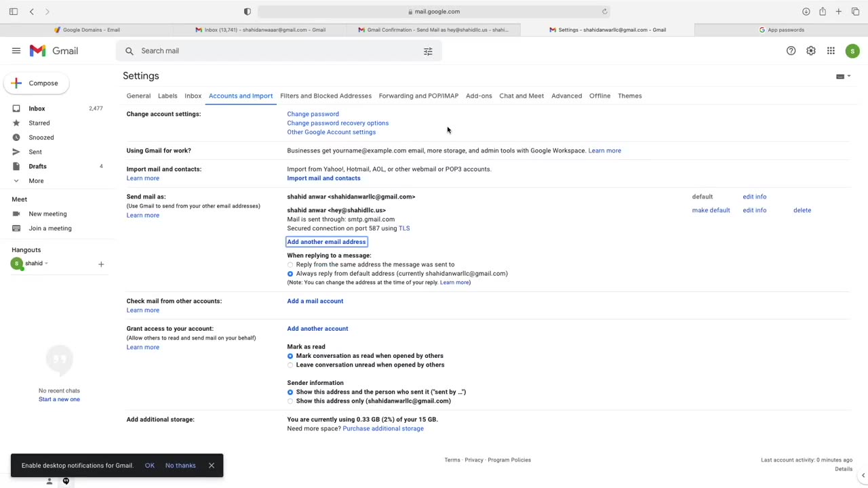
Task: Open the Gmail main menu hamburger icon
Action: tap(16, 51)
